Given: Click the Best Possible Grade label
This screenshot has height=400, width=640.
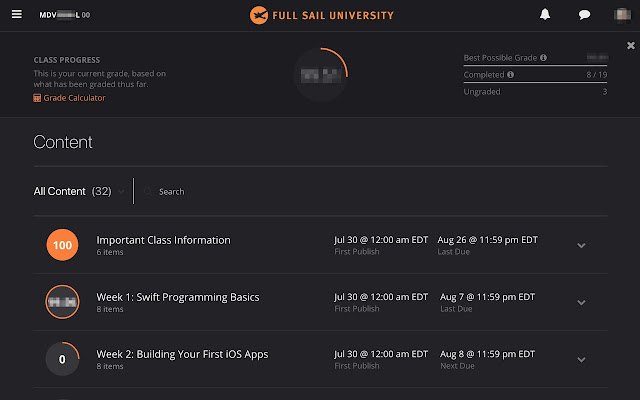Looking at the screenshot, I should click(x=500, y=58).
